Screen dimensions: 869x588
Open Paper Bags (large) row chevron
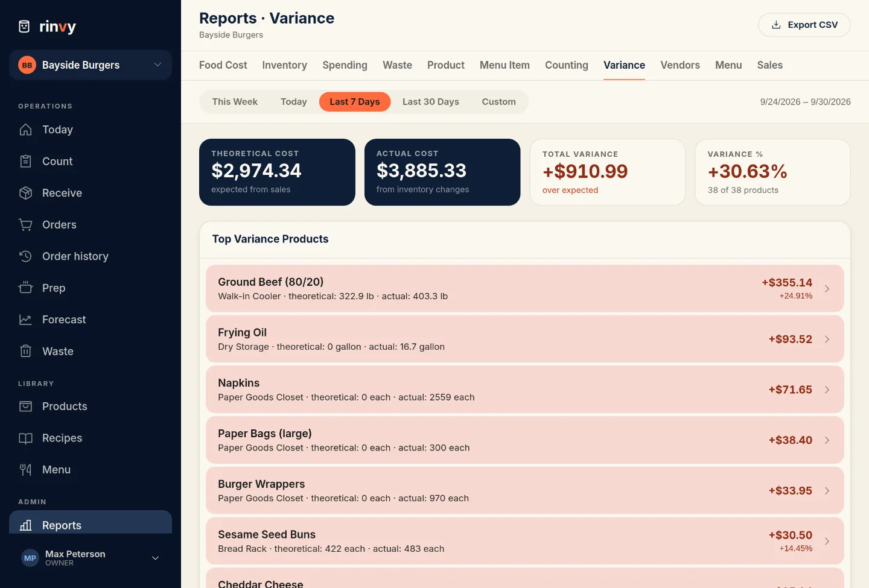tap(827, 440)
